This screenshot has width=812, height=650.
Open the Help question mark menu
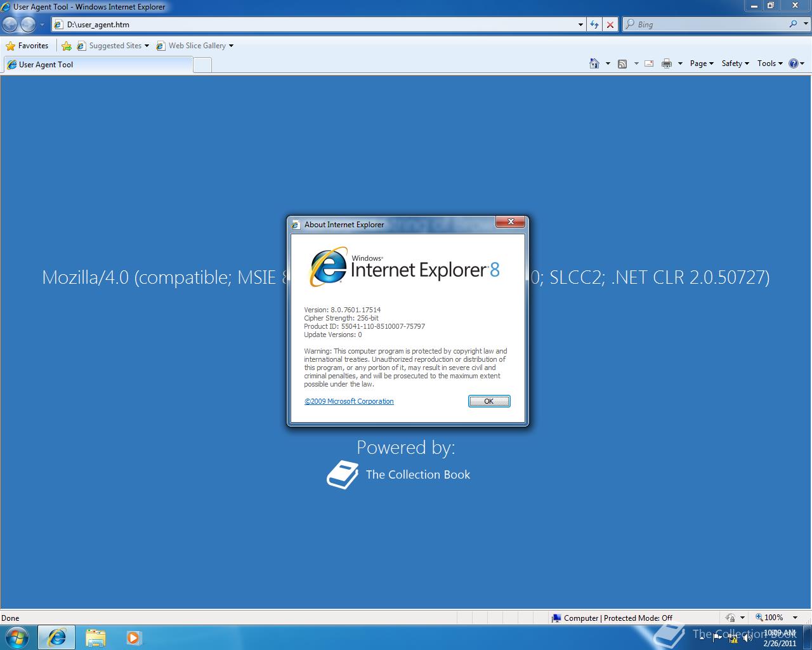(x=796, y=63)
